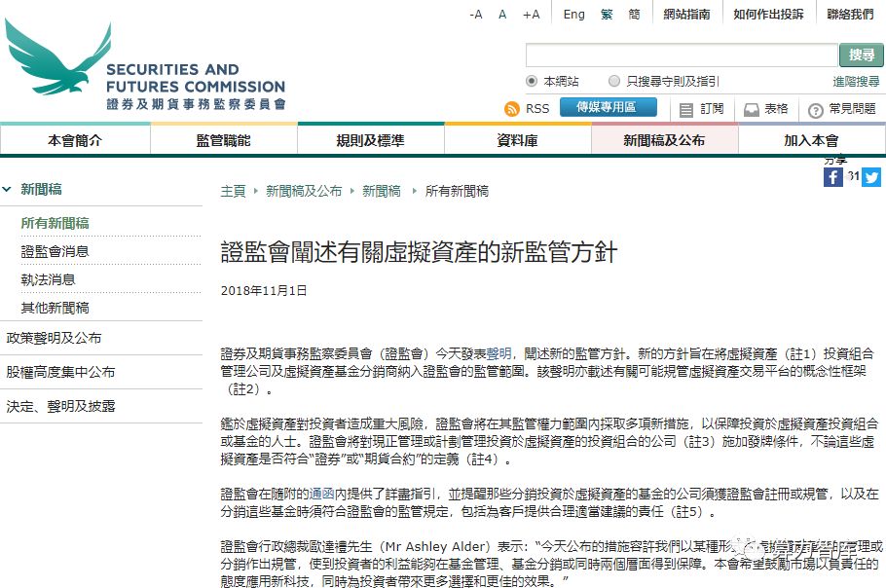Click the article title 證監會闡述有關虛擬資產的新監管方針
886x588 pixels.
coord(419,252)
